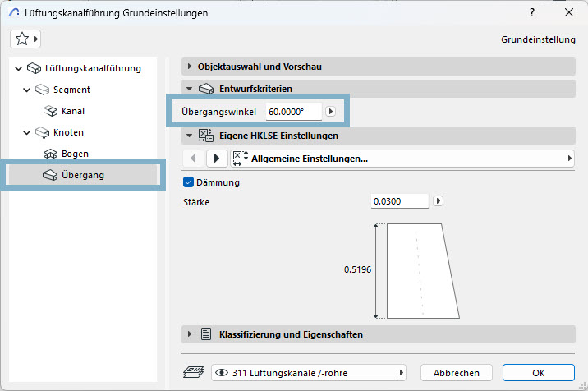The height and width of the screenshot is (391, 588).
Task: Collapse the Lüftungskanalführung tree node
Action: [18, 69]
